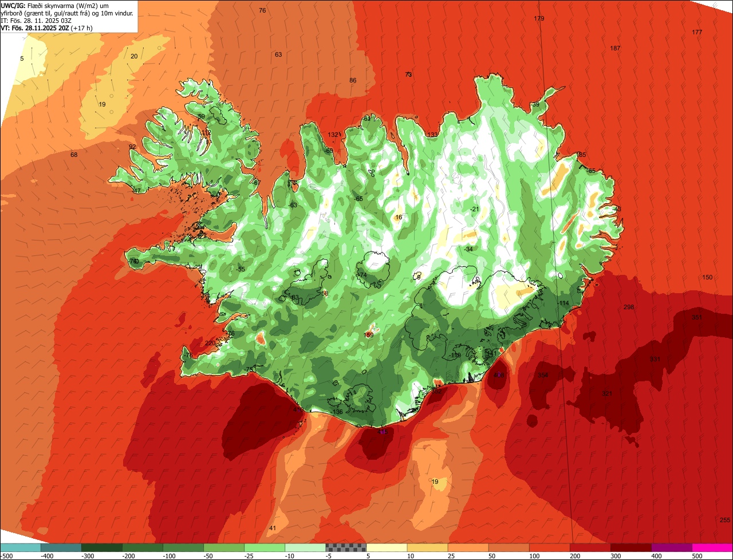Screen dimensions: 733x560
Task: Click the map value '-74' near the glacier outline
Action: pyautogui.click(x=361, y=275)
